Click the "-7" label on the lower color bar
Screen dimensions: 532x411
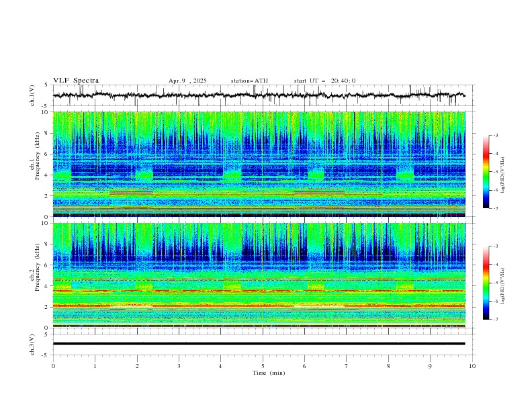coord(495,320)
